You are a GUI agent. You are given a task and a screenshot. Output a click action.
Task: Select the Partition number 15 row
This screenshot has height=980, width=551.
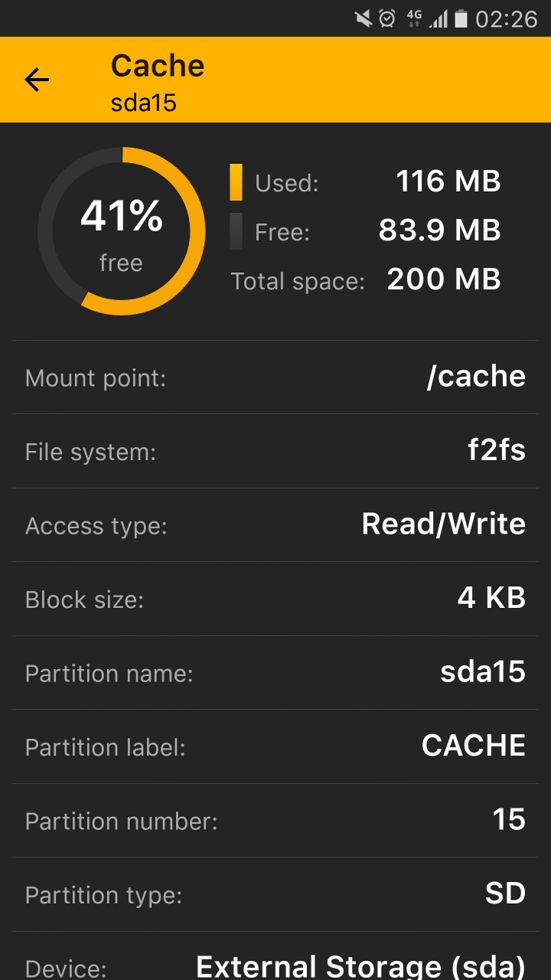click(x=275, y=821)
